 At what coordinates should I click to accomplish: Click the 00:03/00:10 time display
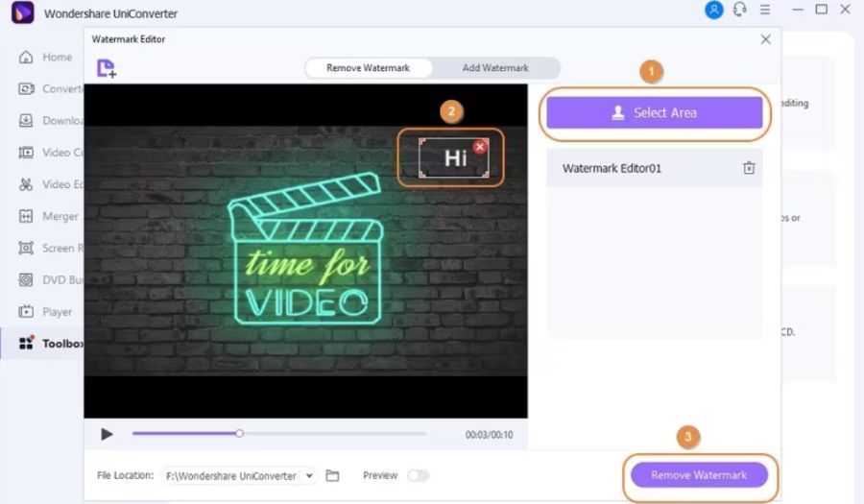coord(490,435)
